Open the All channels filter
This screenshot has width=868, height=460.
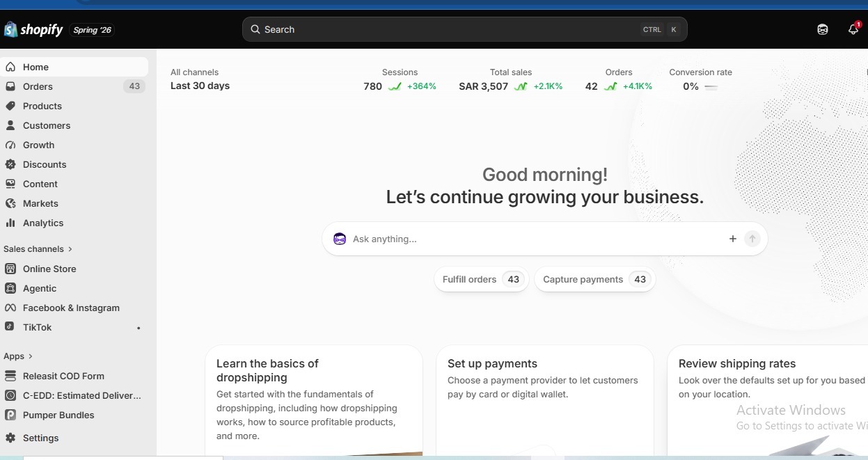point(194,72)
